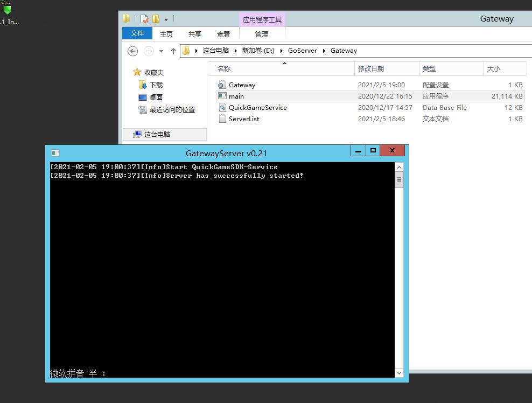Viewport: 532px width, 403px height.
Task: Go up one folder level with Up arrow
Action: [x=173, y=51]
